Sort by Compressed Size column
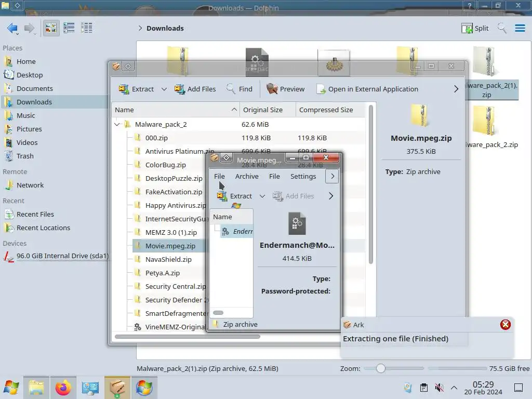This screenshot has height=399, width=532. coord(331,110)
